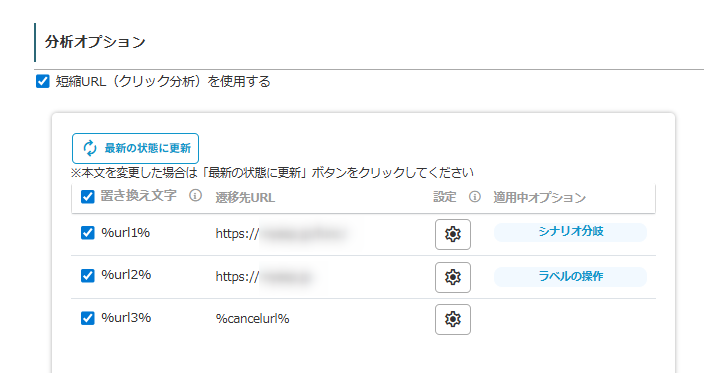This screenshot has height=382, width=721.
Task: Click the %url3% replacement label
Action: (x=126, y=318)
